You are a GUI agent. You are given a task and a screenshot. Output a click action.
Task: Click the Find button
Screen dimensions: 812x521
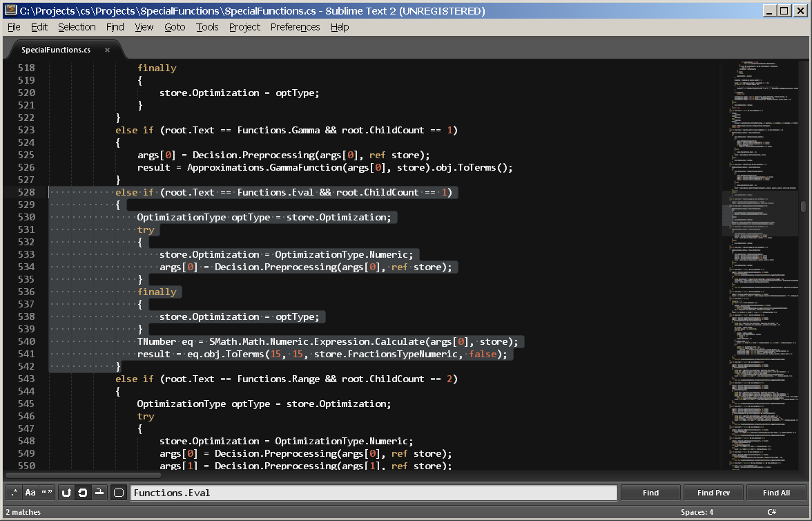tap(650, 493)
